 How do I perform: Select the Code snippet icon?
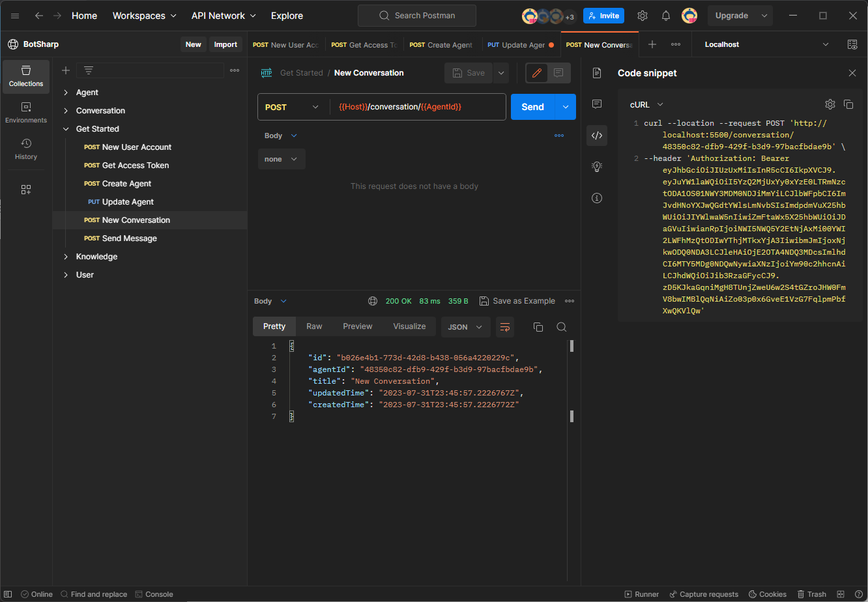[x=597, y=136]
